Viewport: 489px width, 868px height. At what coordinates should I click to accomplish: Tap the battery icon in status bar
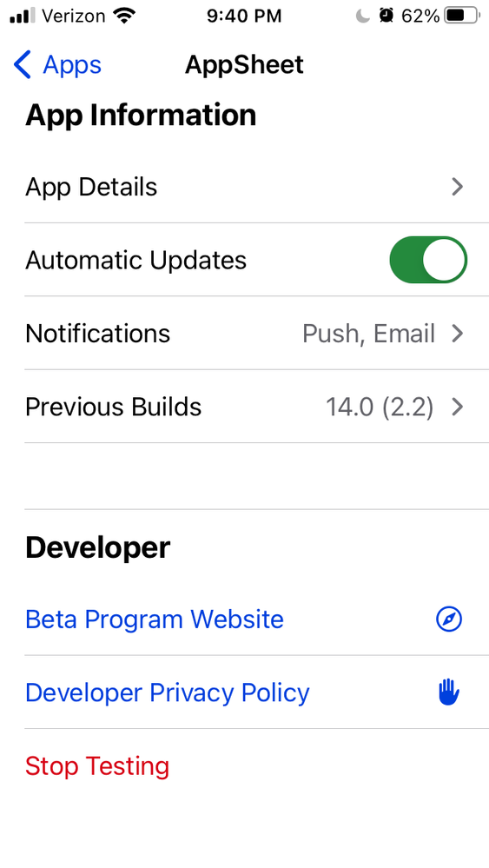click(x=462, y=16)
